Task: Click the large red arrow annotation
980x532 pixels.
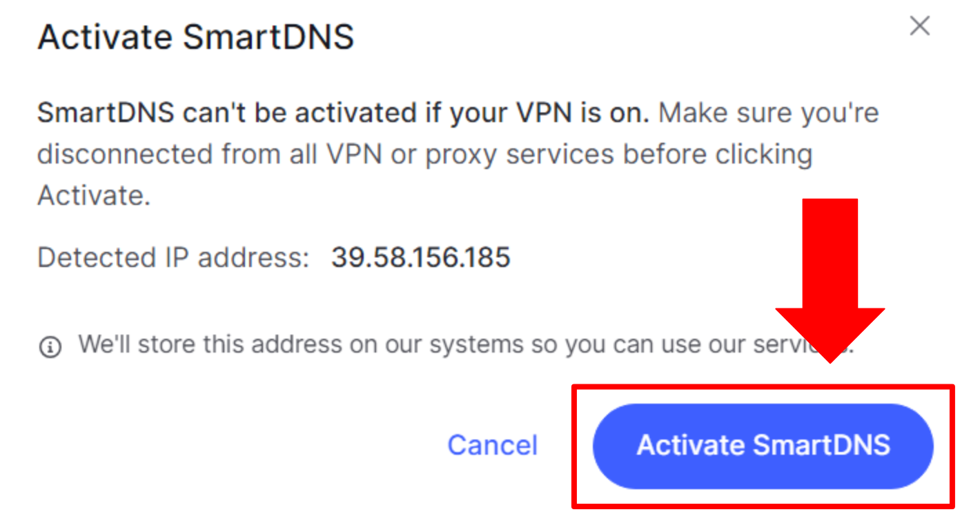Action: pos(830,280)
